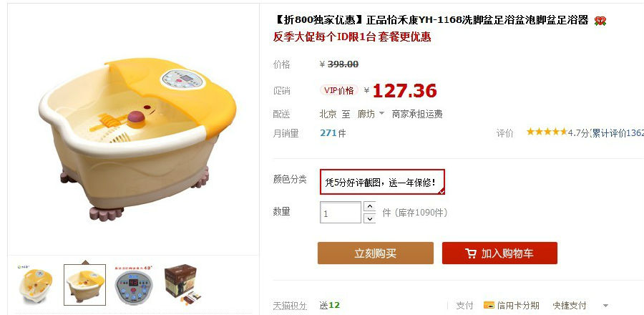
Task: Decrease quantity with the down arrow
Action: (x=370, y=218)
